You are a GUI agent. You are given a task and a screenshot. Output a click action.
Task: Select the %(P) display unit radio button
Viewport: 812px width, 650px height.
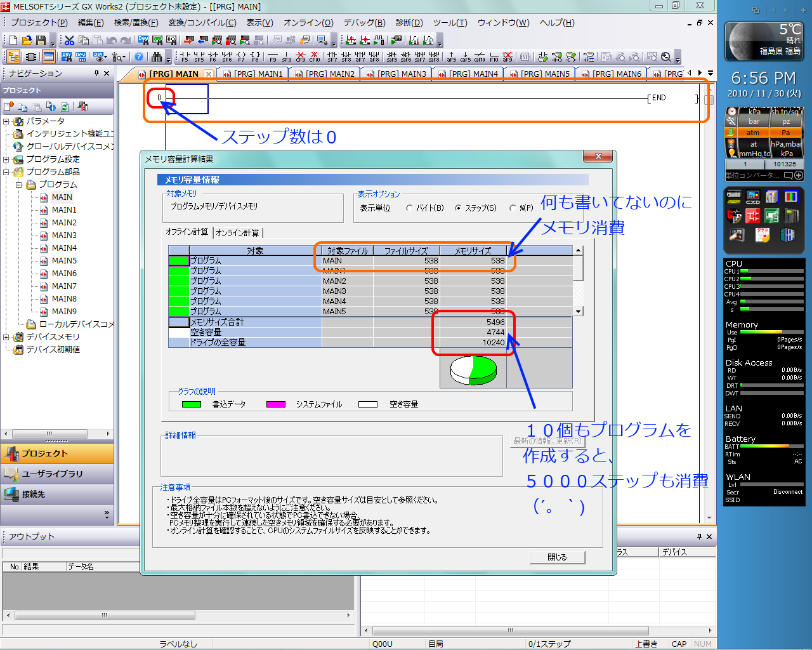click(x=513, y=208)
